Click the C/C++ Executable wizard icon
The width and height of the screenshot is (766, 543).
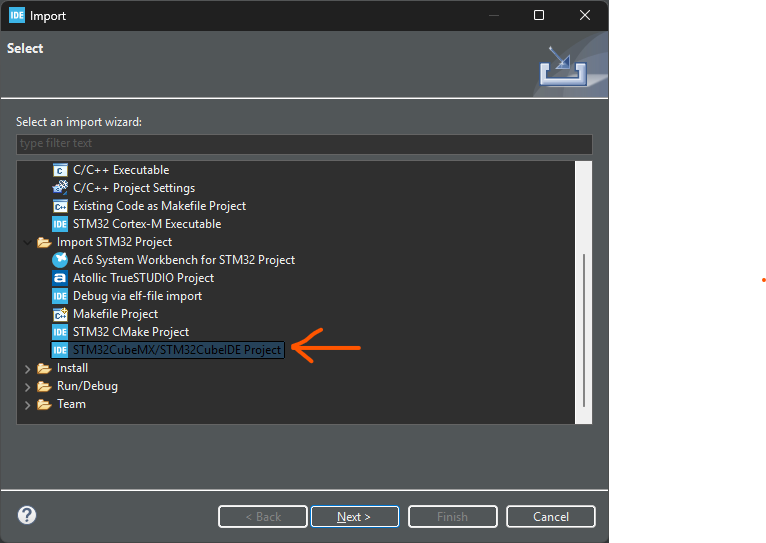click(x=60, y=170)
